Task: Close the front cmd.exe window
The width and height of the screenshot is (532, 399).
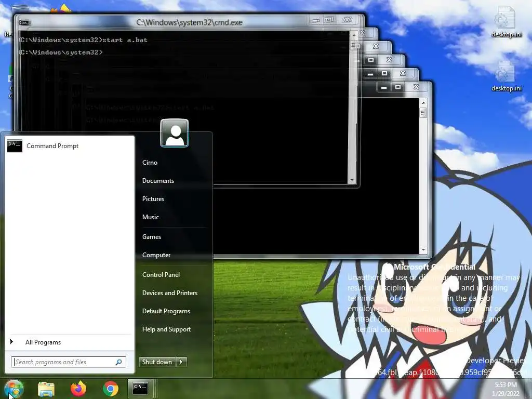Action: pos(347,20)
